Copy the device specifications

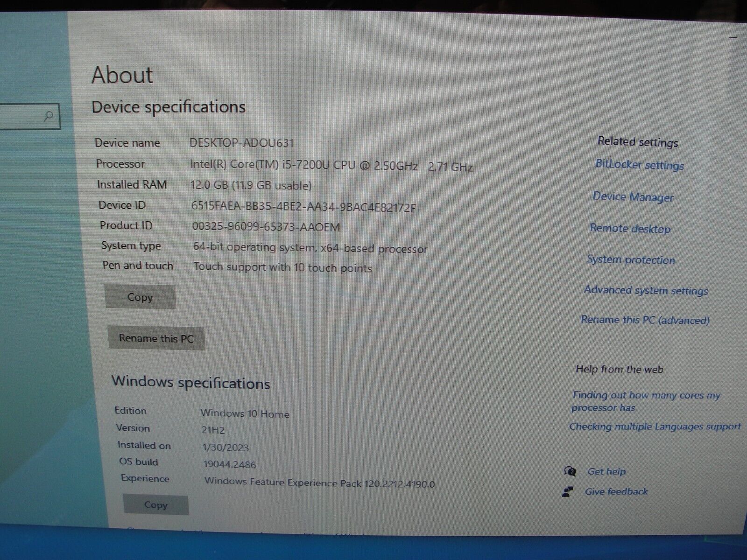pos(140,297)
